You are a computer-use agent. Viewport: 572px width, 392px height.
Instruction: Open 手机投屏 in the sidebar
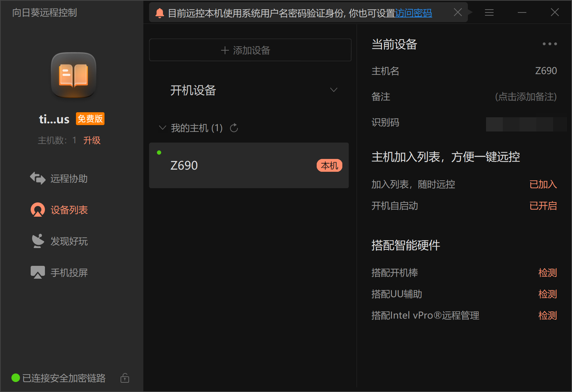[59, 272]
